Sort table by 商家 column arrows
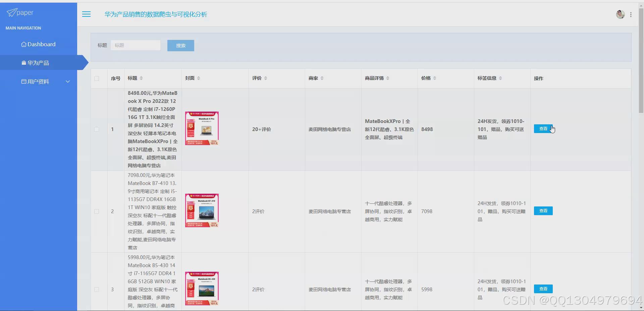This screenshot has height=311, width=644. (322, 78)
